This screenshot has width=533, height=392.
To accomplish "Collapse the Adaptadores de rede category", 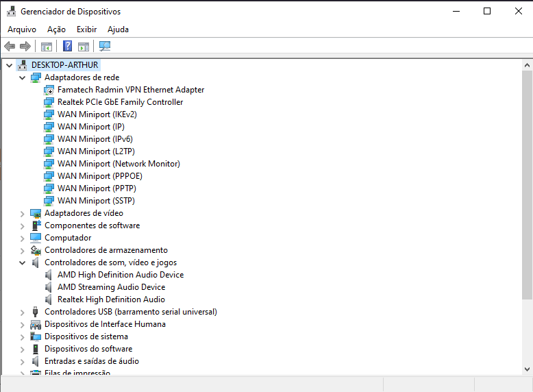I will coord(23,77).
